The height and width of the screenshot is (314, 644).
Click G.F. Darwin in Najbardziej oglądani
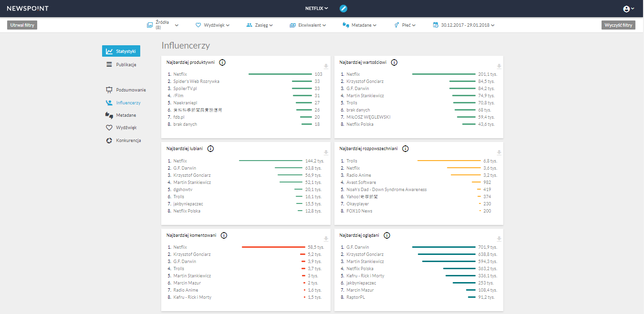pyautogui.click(x=358, y=247)
